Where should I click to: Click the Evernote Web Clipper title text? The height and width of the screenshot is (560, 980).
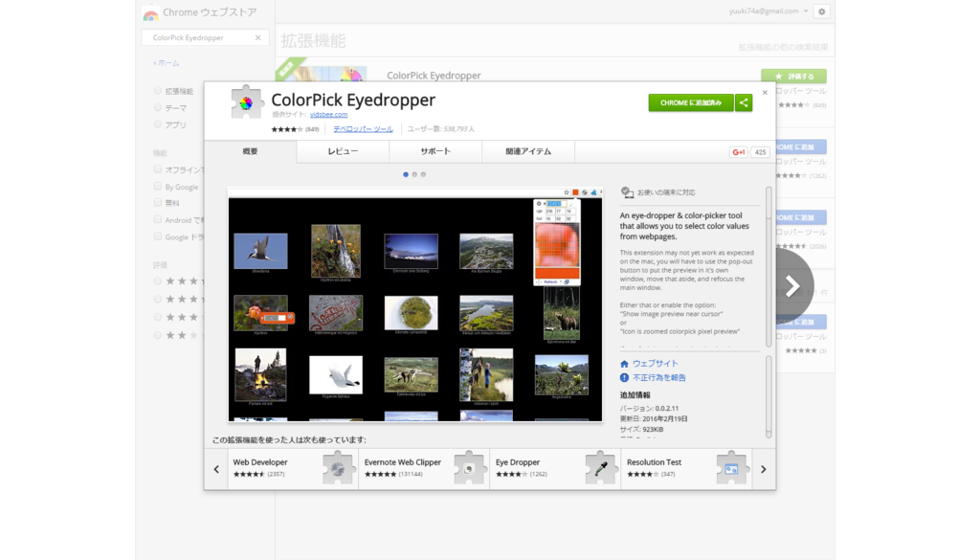(x=403, y=461)
